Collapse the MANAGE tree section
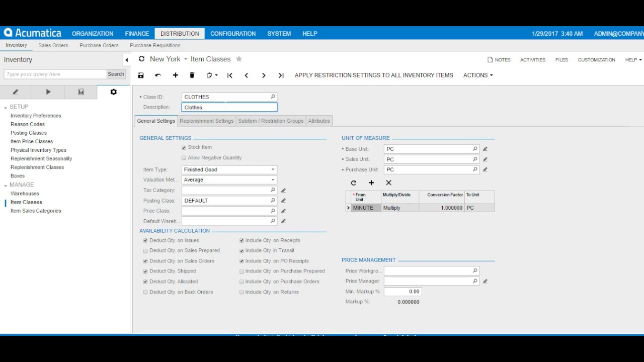 (6, 186)
